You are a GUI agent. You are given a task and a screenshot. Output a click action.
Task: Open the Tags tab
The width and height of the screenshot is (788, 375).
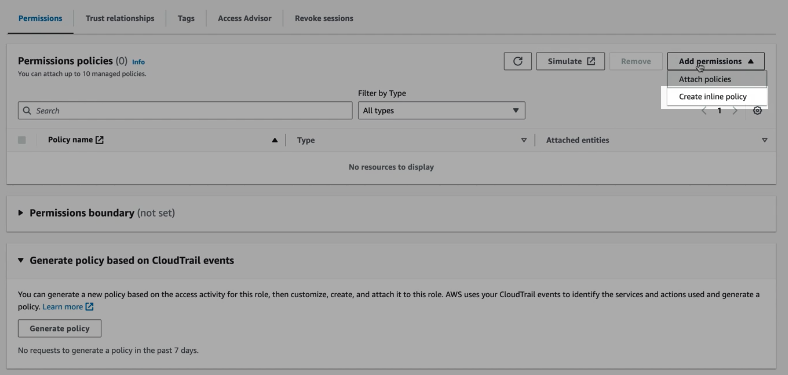(186, 18)
